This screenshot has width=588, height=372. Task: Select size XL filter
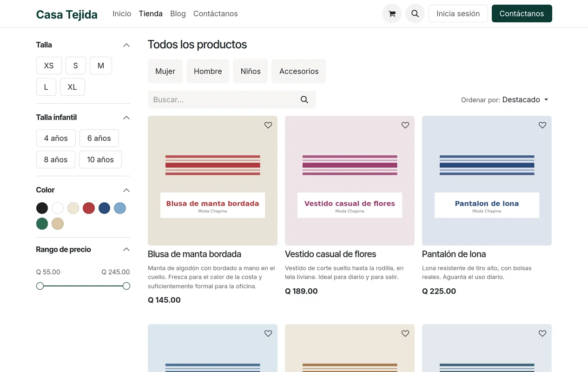pyautogui.click(x=72, y=87)
